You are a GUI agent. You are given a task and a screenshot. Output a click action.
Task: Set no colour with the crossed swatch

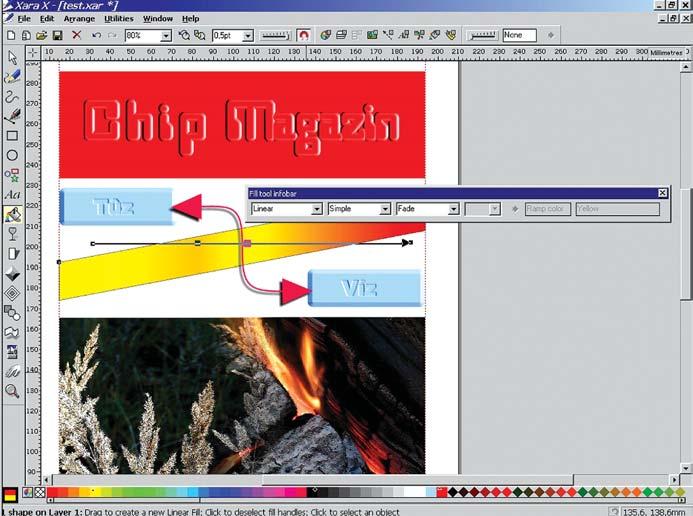(40, 493)
